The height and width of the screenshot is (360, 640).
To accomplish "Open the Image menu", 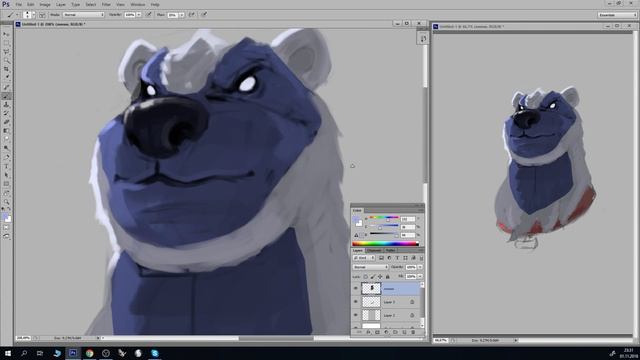I will click(45, 4).
